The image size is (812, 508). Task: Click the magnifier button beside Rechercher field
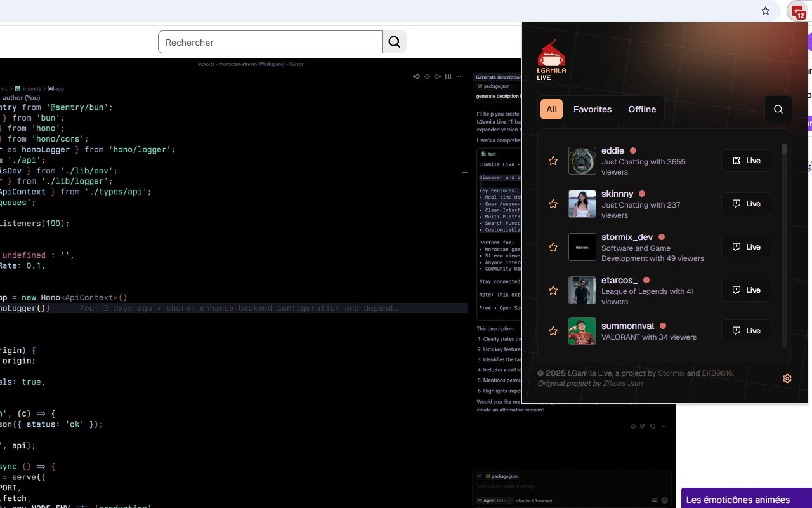pos(395,42)
